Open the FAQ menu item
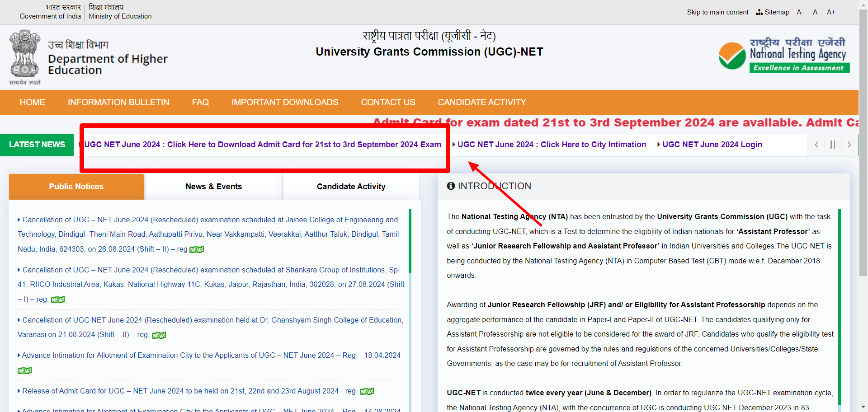The width and height of the screenshot is (868, 412). (x=200, y=103)
